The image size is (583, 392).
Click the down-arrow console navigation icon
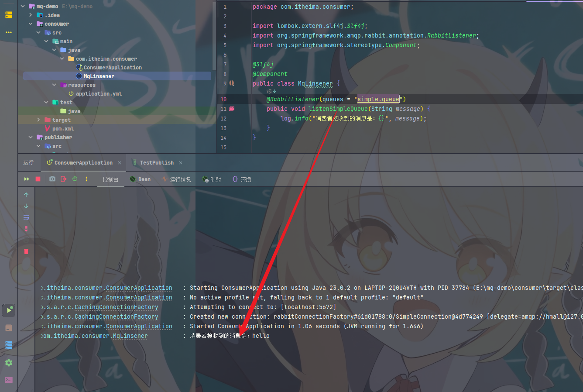point(26,206)
